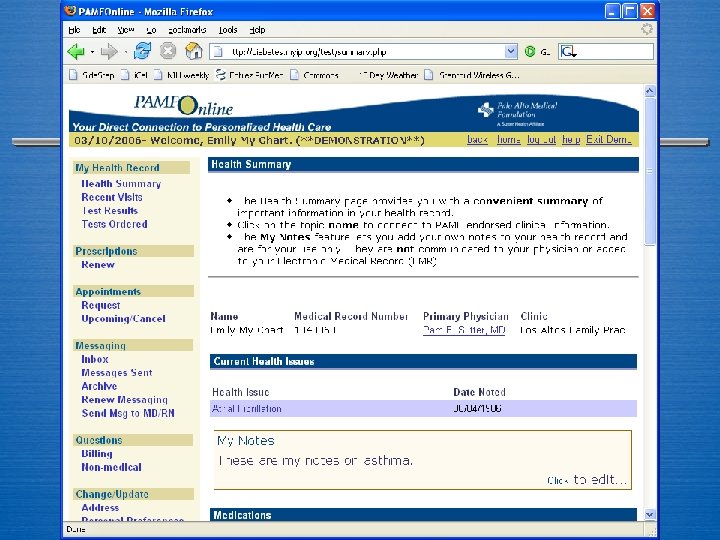720x540 pixels.
Task: Click the PAMFOnline logo
Action: [x=184, y=106]
